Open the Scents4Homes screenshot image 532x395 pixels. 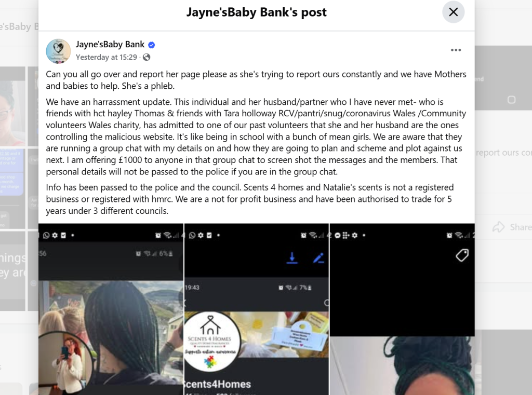pyautogui.click(x=257, y=309)
